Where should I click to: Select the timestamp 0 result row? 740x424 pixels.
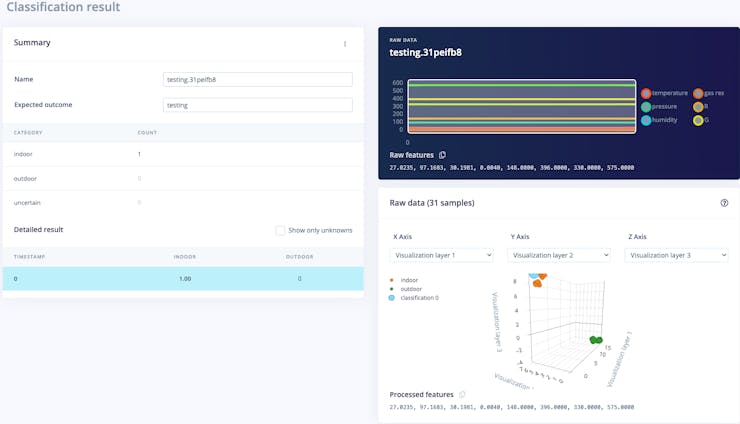tap(183, 279)
